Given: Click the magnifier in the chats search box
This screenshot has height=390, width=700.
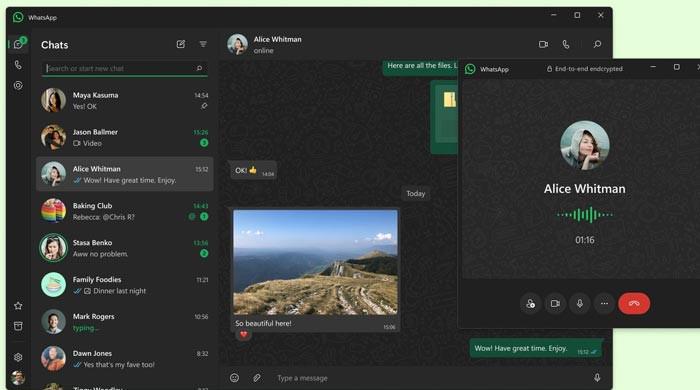Looking at the screenshot, I should coord(199,68).
